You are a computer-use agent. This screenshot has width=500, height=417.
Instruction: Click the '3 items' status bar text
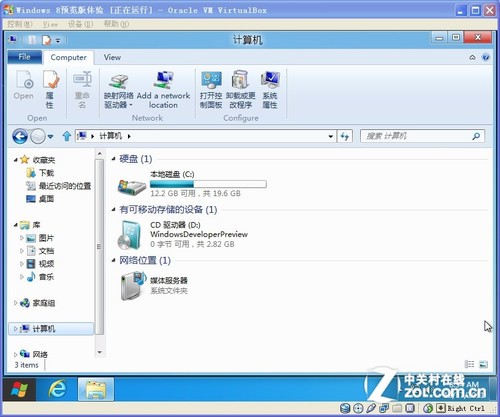(x=26, y=365)
